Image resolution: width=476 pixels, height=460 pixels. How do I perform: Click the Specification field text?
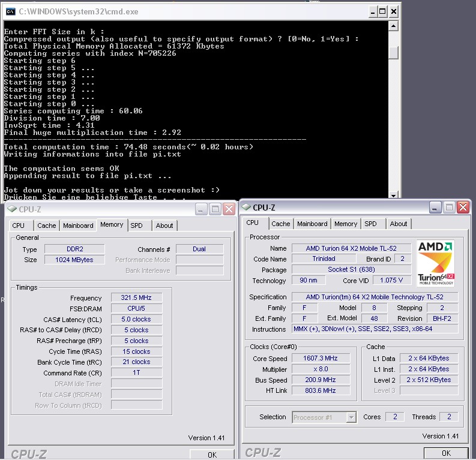(x=375, y=297)
